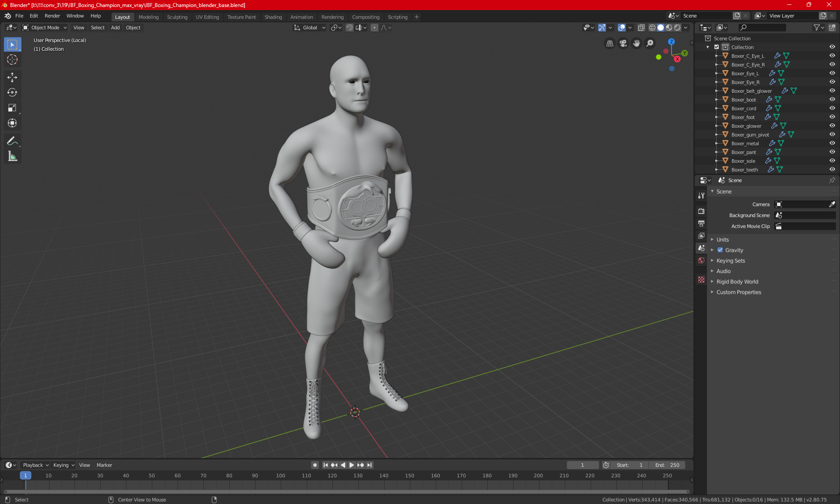Screen dimensions: 840x504
Task: Switch to perspective/orthographic grid icon
Action: click(x=609, y=43)
